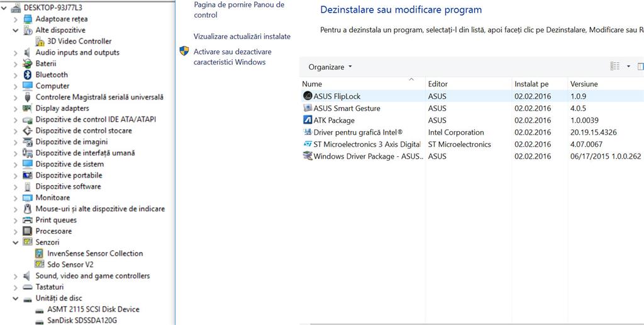The width and height of the screenshot is (644, 325).
Task: Click the Tastaturi keyboard icon
Action: click(28, 287)
